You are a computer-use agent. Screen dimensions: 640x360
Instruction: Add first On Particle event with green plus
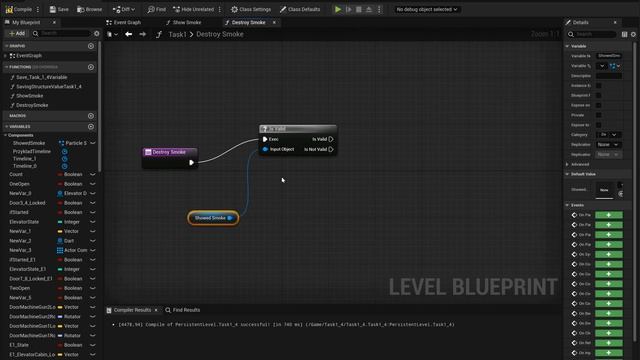(x=609, y=215)
